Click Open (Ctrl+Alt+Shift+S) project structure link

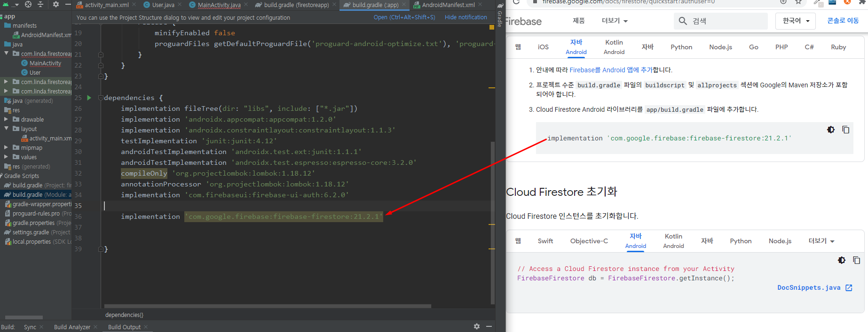(x=404, y=17)
